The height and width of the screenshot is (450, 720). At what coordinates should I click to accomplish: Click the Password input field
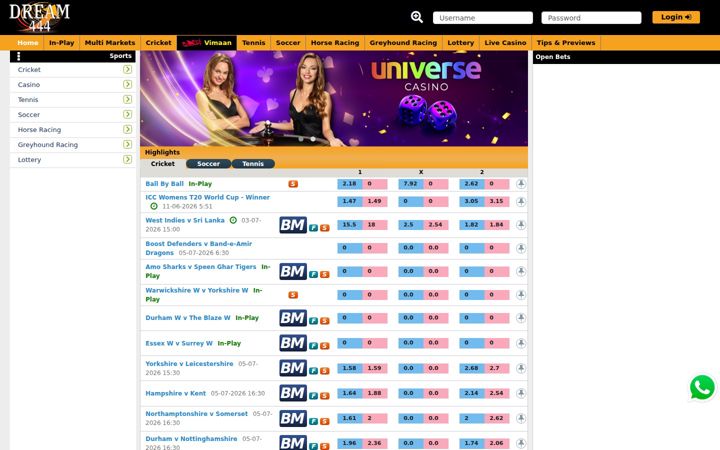(x=591, y=18)
